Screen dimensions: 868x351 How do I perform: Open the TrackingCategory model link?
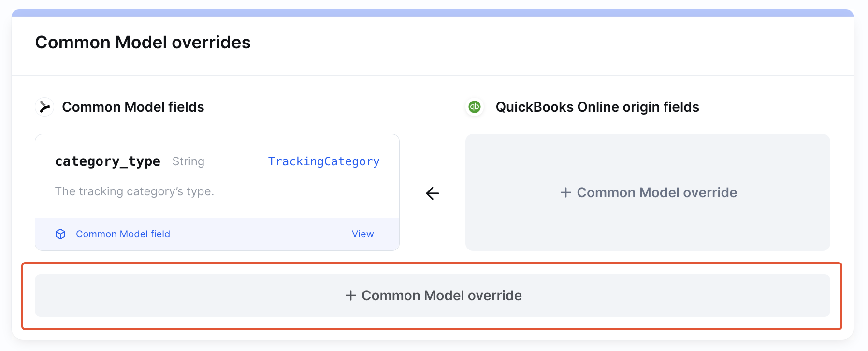(323, 161)
